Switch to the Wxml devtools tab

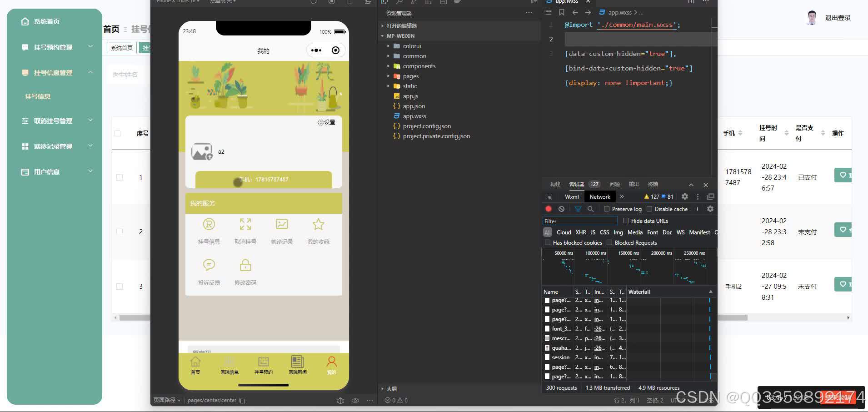tap(572, 196)
